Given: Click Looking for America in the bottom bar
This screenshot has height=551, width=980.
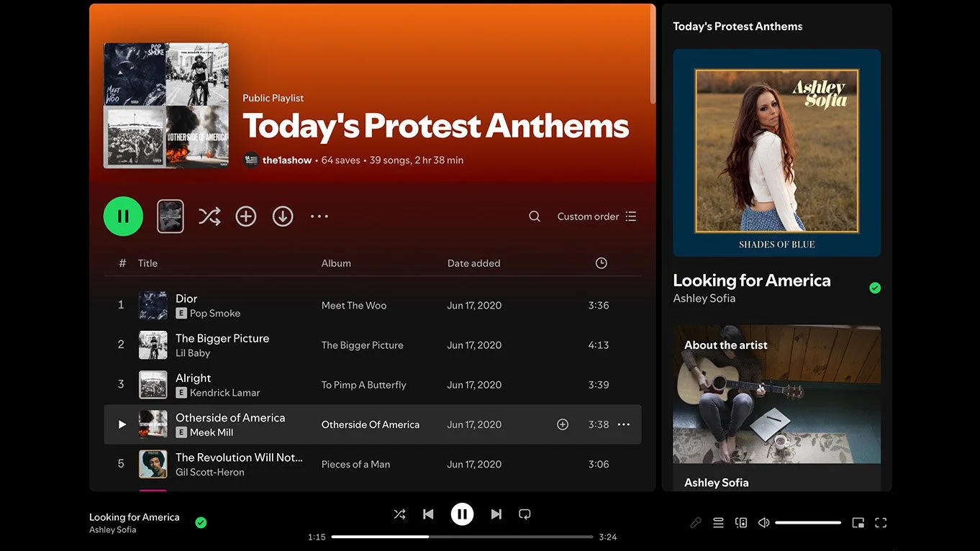Looking at the screenshot, I should tap(135, 517).
